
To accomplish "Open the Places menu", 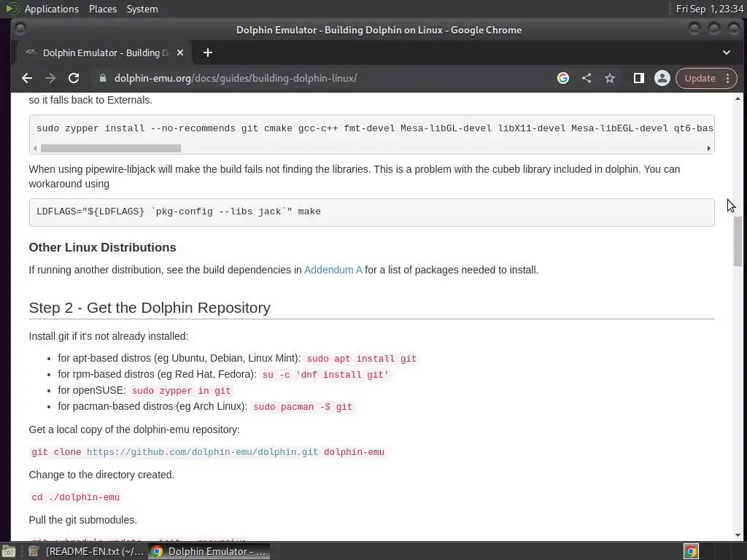I will click(103, 9).
